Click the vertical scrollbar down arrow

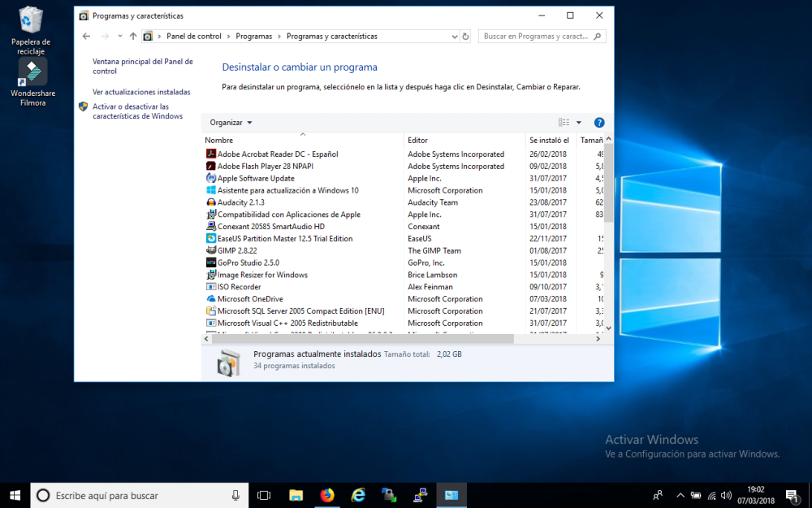click(x=608, y=328)
